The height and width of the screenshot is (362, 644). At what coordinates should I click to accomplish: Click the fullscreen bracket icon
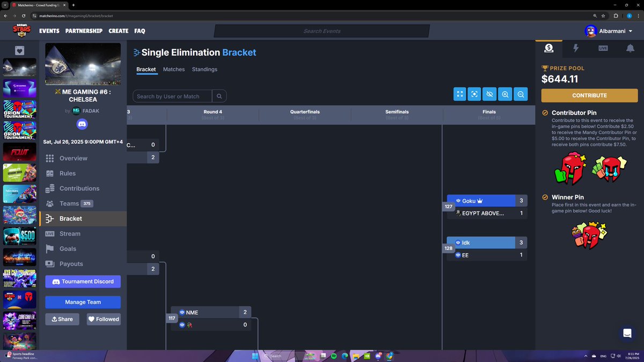pos(460,94)
